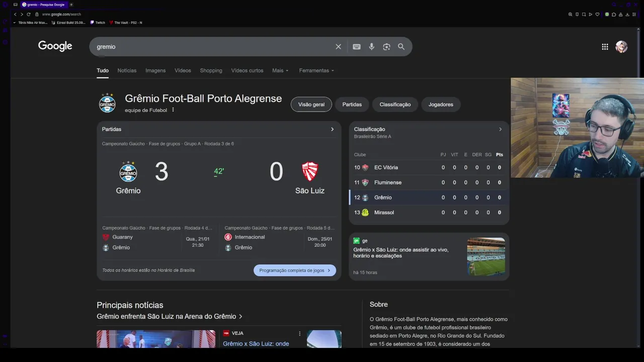Click the Grêmio crest in the header
644x362 pixels.
click(107, 103)
